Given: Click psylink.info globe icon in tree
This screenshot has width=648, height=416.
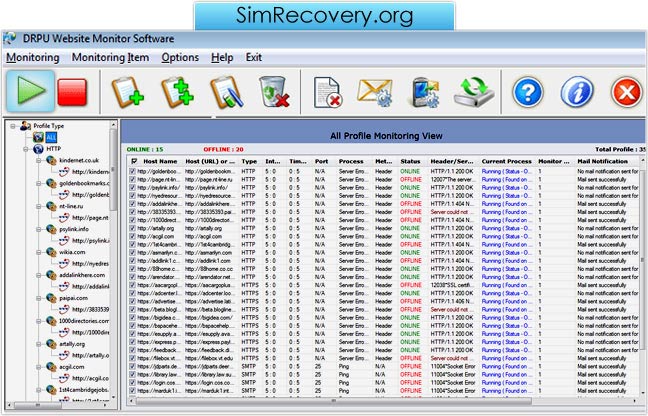Looking at the screenshot, I should 51,229.
